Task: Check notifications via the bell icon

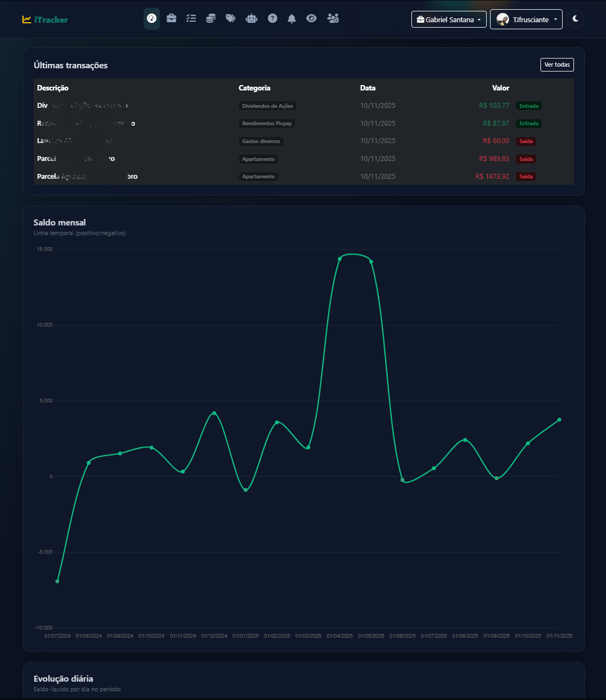Action: tap(292, 19)
